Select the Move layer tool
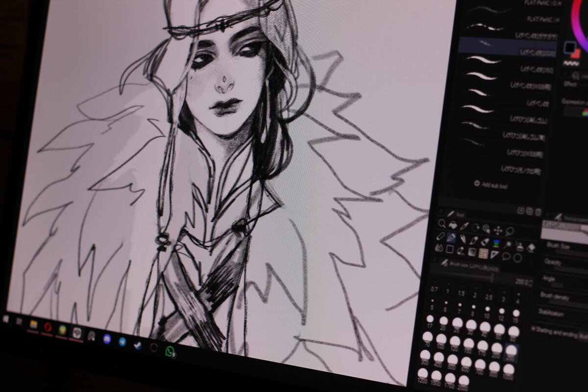 tap(498, 230)
